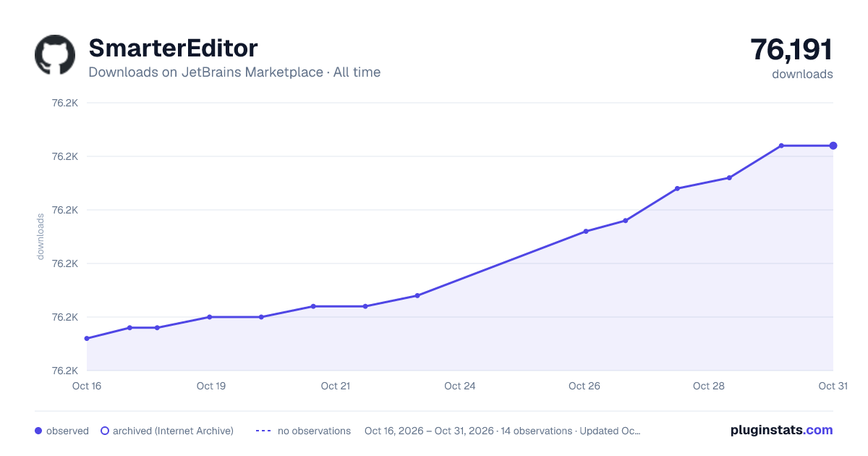Click the Oct 28 axis label
Viewport: 868px width, 456px height.
[x=709, y=386]
